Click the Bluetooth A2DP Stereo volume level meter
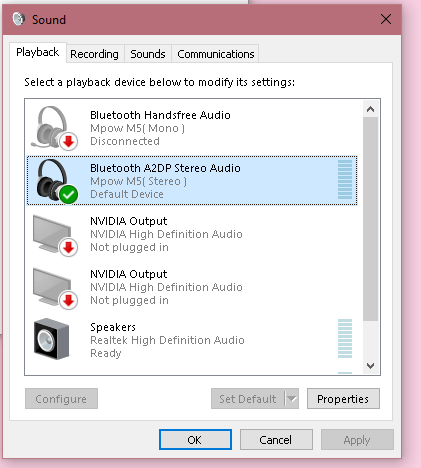Viewport: 421px width, 468px height. point(345,179)
